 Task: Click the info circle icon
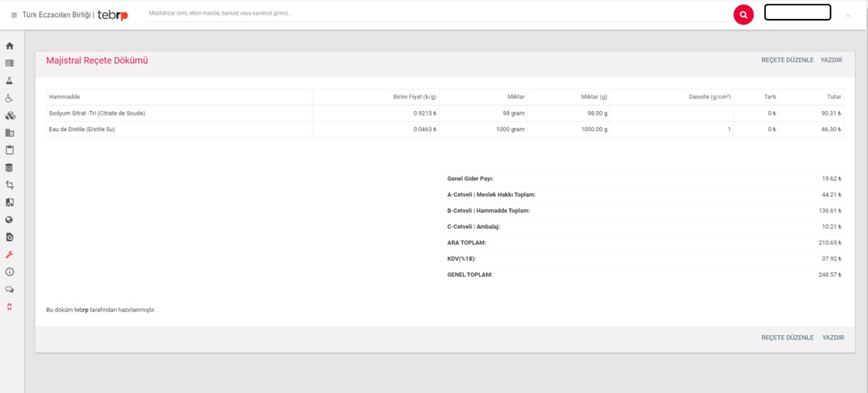pos(9,272)
